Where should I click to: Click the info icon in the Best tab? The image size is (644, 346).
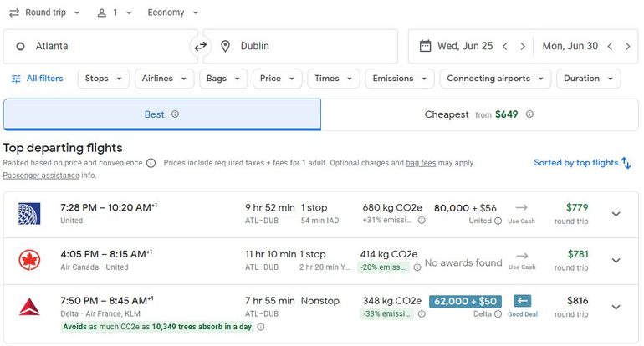pyautogui.click(x=175, y=114)
